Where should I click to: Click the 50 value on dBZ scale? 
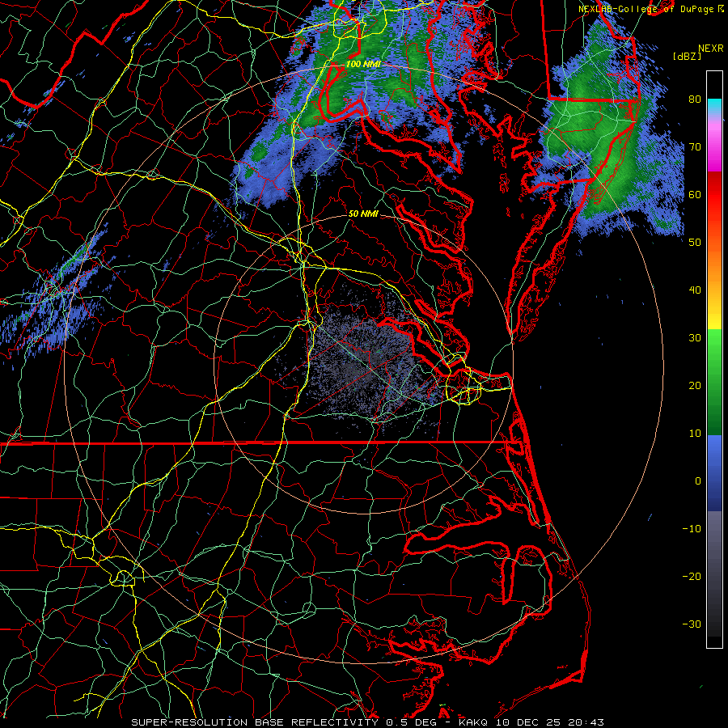pyautogui.click(x=695, y=243)
